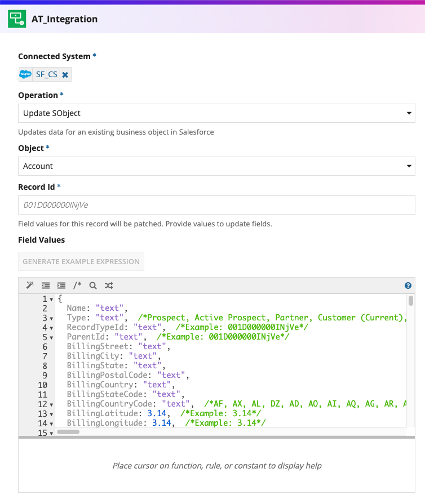Toggle fold arrow on line 13
The image size is (425, 504).
pyautogui.click(x=51, y=414)
